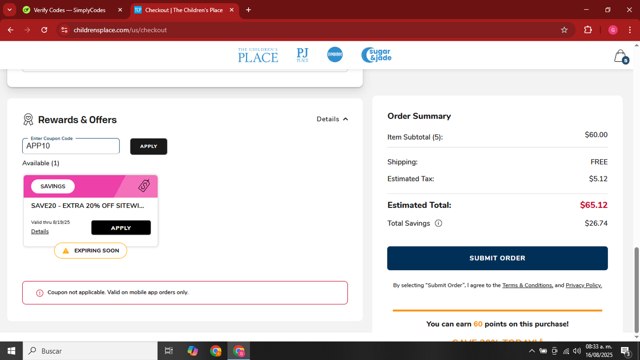Viewport: 640px width, 360px height.
Task: Click the EXPIRING SOON badge
Action: pos(91,251)
